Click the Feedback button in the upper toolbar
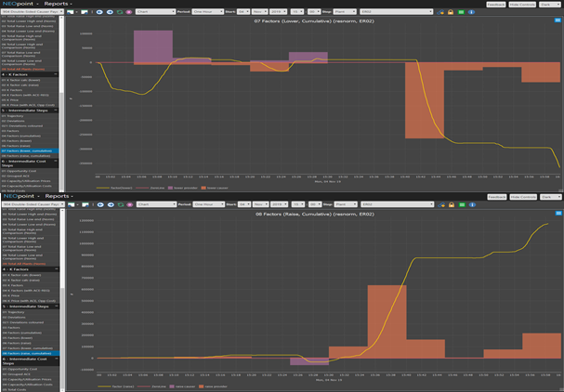The width and height of the screenshot is (564, 392). click(496, 4)
